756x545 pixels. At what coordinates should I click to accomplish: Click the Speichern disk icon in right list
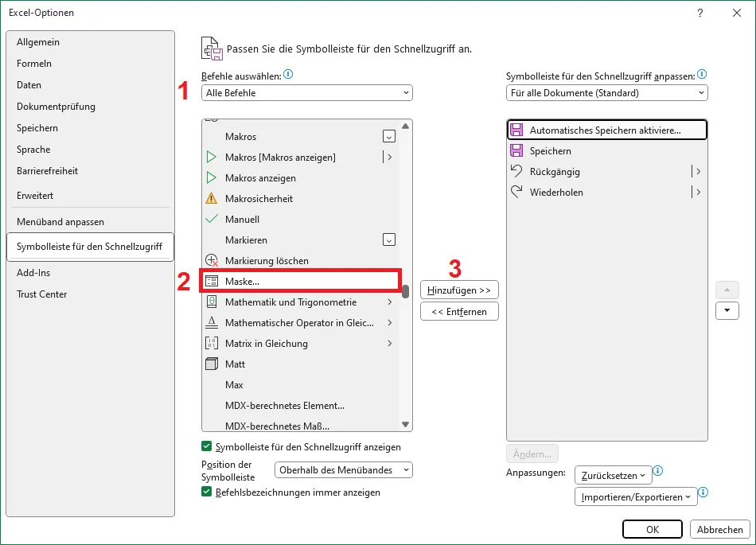[516, 150]
